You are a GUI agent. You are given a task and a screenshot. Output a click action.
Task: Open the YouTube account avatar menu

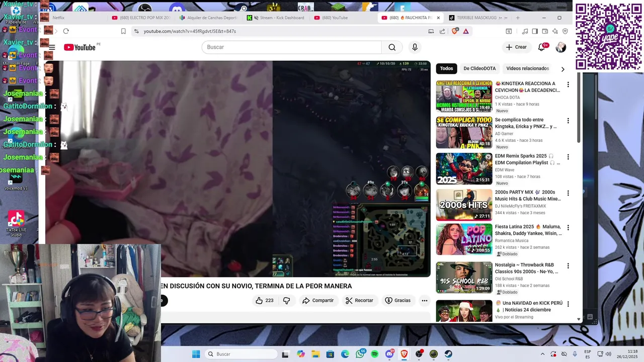[x=561, y=47]
